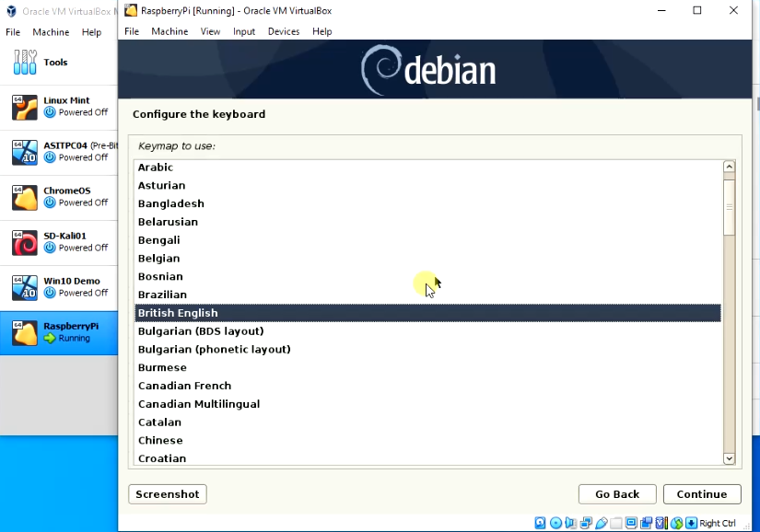Open the View menu of the VM window
Image resolution: width=760 pixels, height=532 pixels.
coord(210,30)
